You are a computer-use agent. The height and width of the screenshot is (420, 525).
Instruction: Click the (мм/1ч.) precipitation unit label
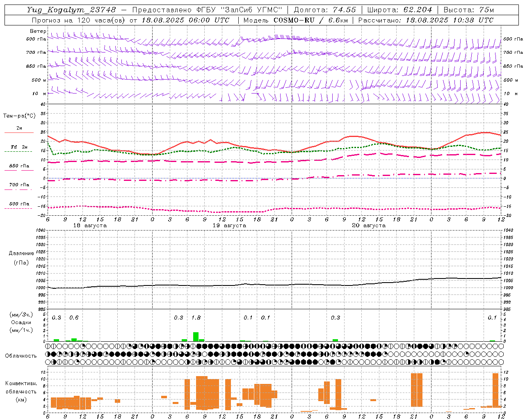click(x=21, y=330)
